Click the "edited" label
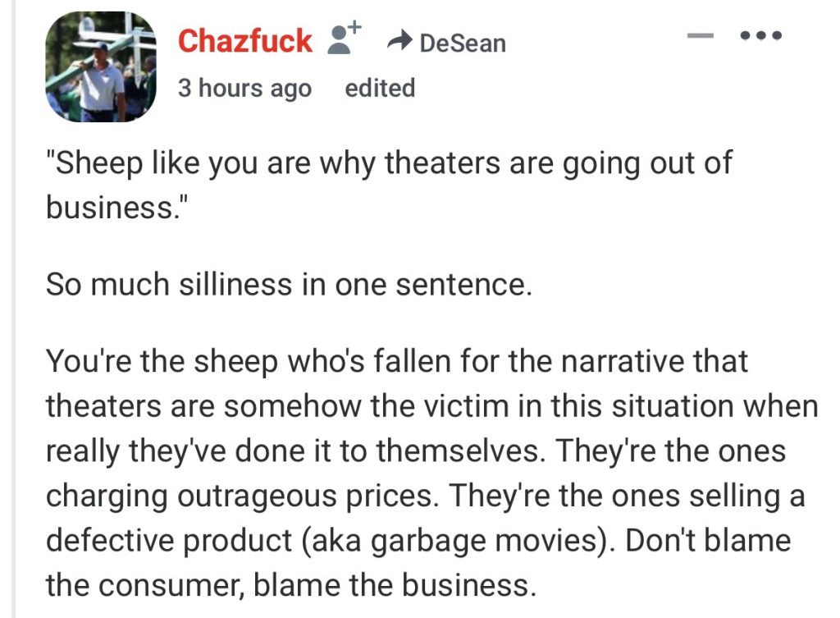The image size is (840, 618). [380, 88]
